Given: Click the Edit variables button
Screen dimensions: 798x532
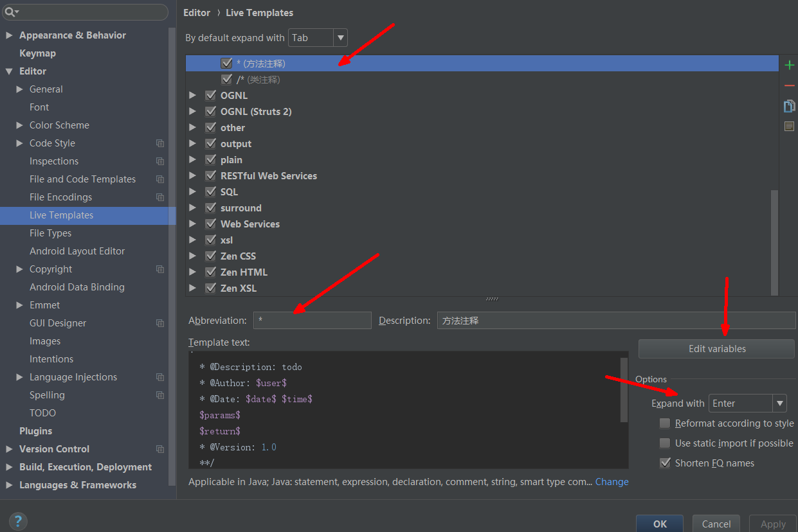Looking at the screenshot, I should pos(716,349).
